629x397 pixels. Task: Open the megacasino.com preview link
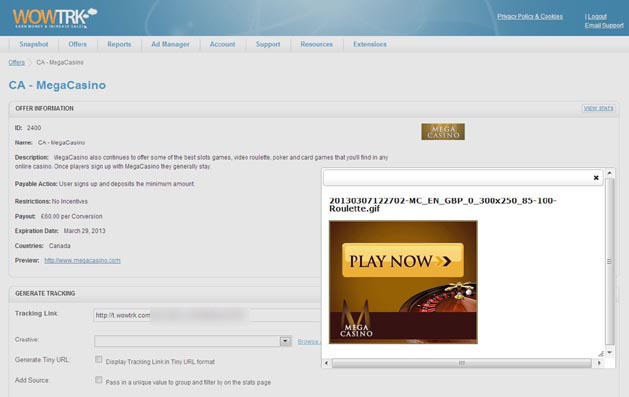click(82, 260)
